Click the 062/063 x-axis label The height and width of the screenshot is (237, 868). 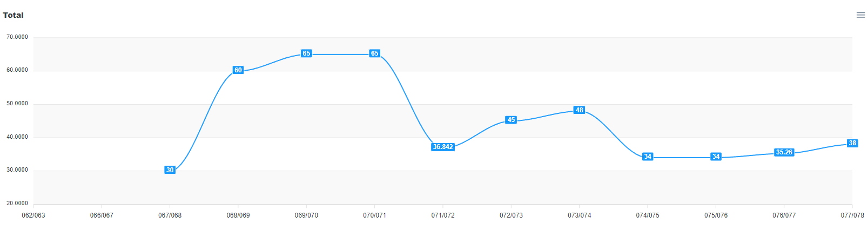click(x=33, y=215)
